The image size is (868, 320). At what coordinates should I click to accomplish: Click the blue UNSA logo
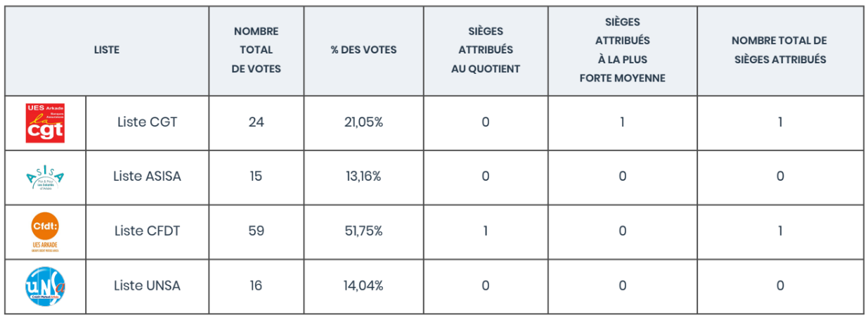coord(45,286)
